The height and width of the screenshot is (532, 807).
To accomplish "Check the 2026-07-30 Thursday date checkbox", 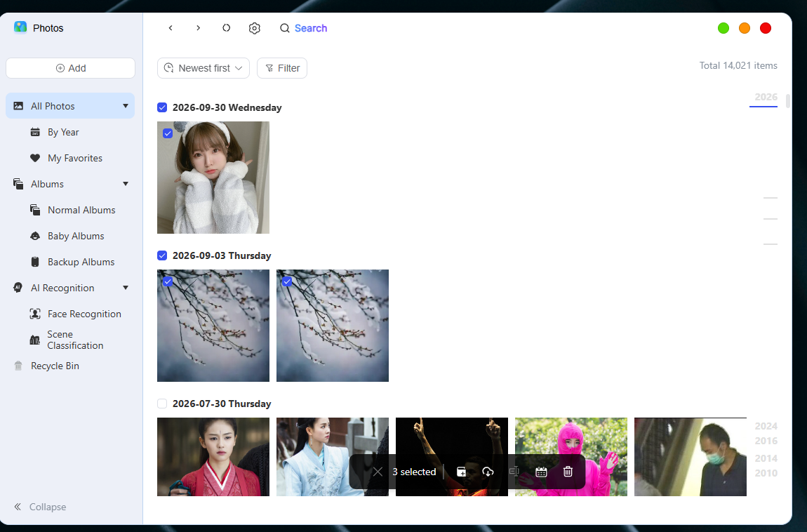I will tap(162, 404).
